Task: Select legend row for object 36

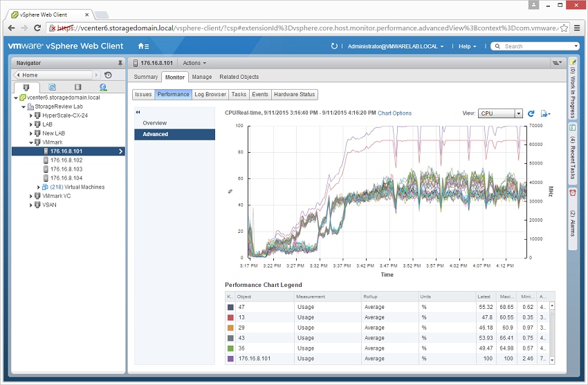Action: coord(387,348)
